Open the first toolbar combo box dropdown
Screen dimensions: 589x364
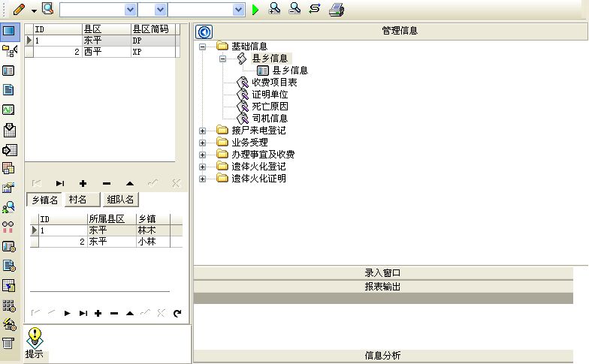click(x=130, y=10)
